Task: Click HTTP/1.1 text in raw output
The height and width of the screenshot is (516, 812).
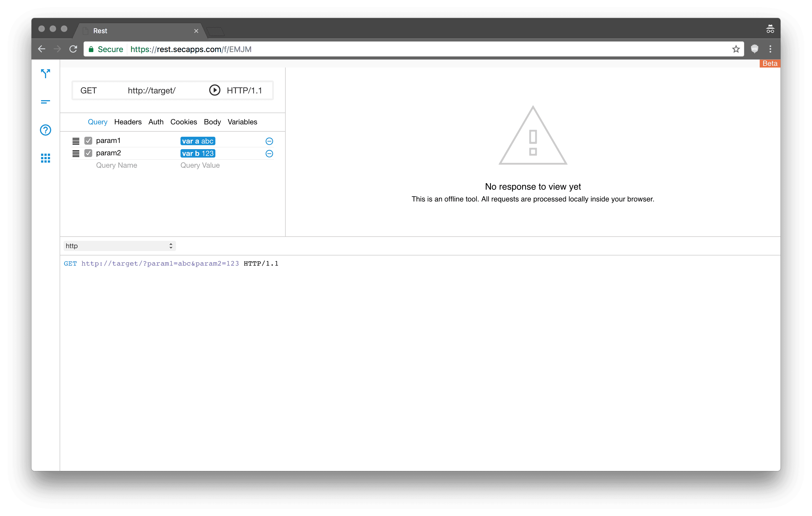Action: [261, 264]
